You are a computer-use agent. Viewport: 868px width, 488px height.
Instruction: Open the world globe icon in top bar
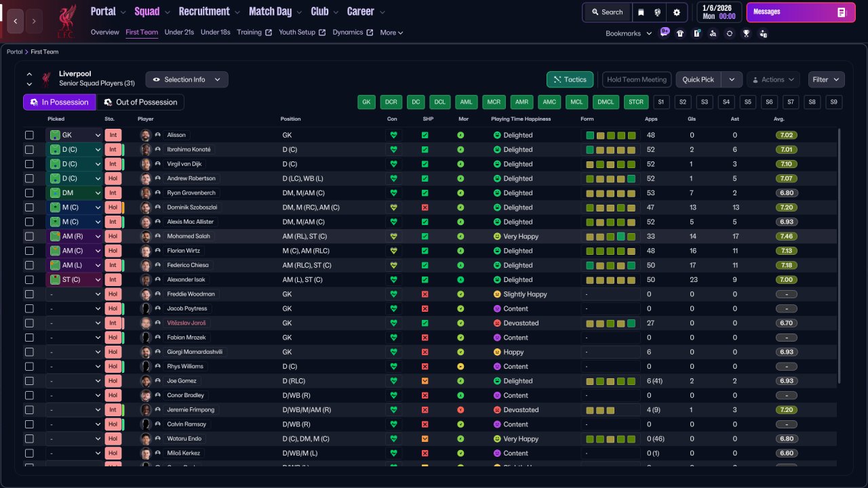click(658, 12)
